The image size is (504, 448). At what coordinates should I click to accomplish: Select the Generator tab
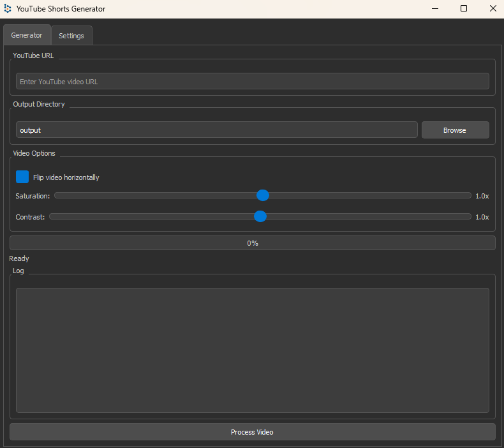click(x=27, y=34)
